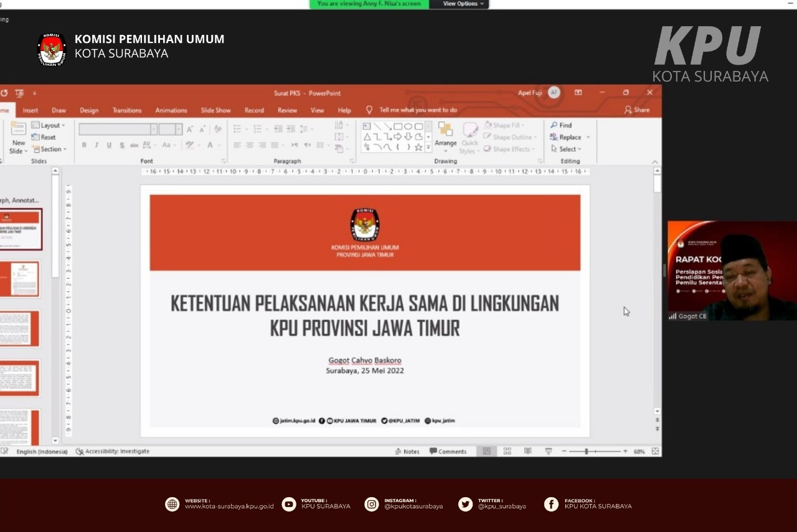Switch to the Design tab
Screen dimensions: 797x532
click(89, 110)
